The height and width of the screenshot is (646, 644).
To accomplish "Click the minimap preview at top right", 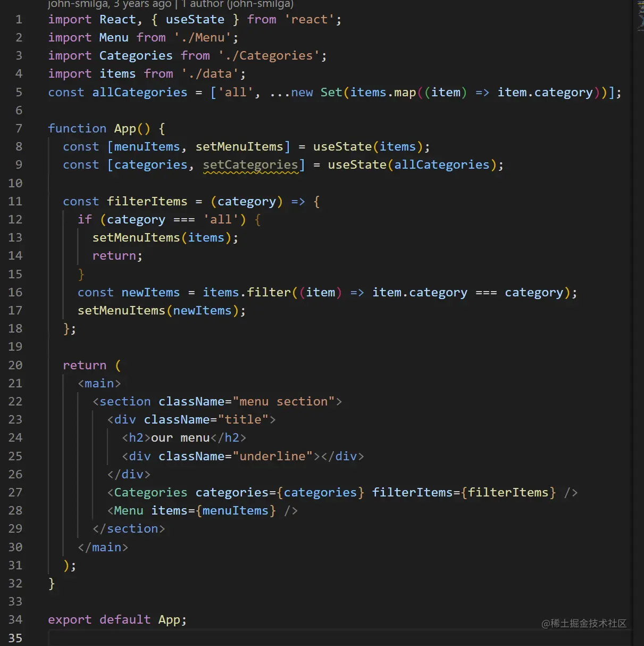I will point(640,16).
